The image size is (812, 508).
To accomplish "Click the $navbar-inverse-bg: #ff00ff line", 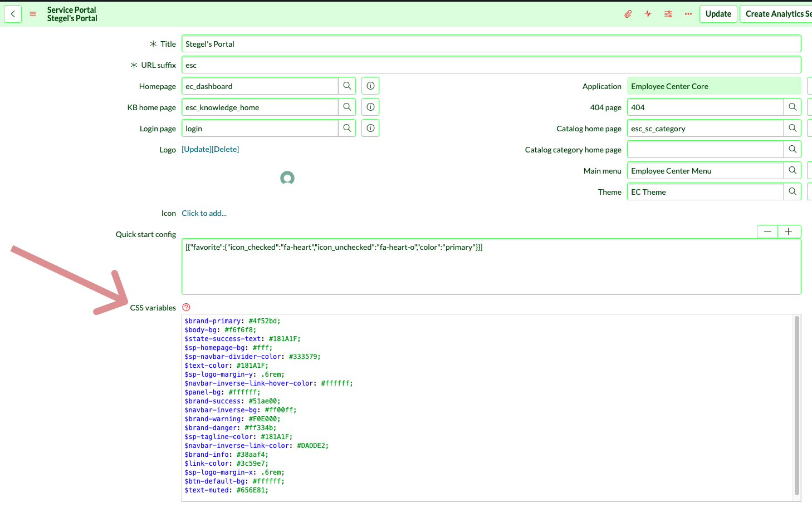I will [241, 410].
